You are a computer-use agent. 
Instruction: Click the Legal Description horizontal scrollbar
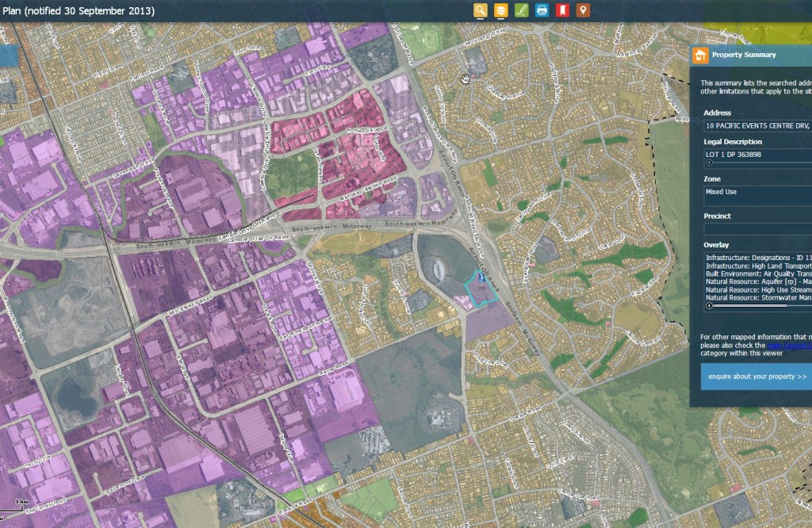[757, 163]
